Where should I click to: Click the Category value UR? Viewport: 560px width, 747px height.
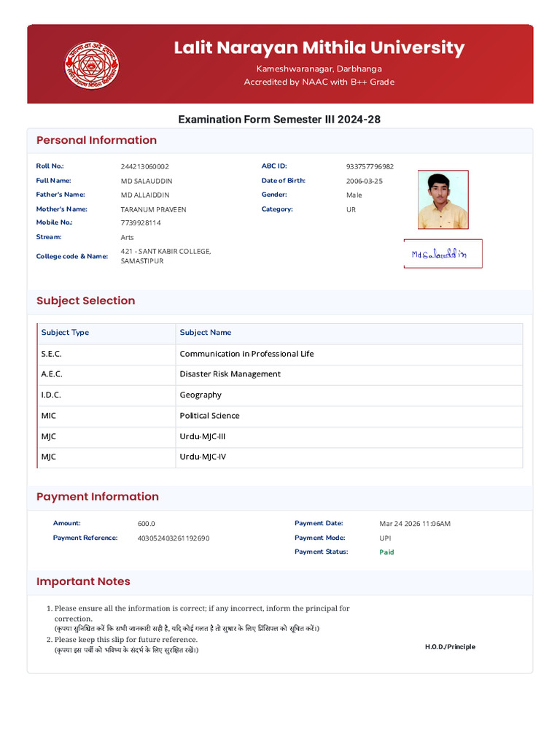coord(351,209)
